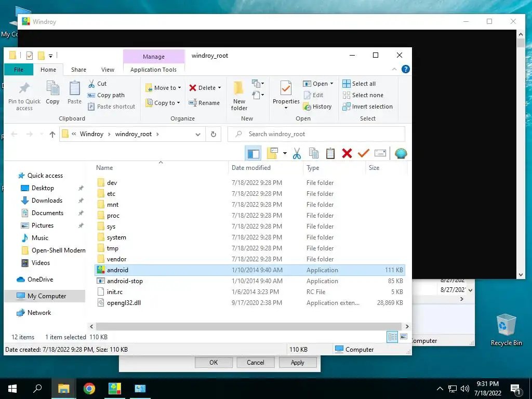This screenshot has width=532, height=399.
Task: Click the blue Help question mark icon
Action: point(405,69)
